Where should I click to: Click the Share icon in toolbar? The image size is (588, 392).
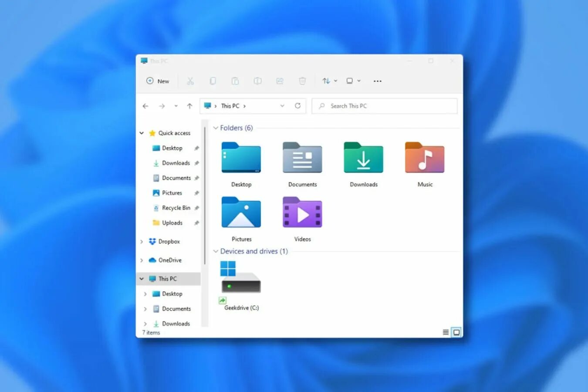280,81
